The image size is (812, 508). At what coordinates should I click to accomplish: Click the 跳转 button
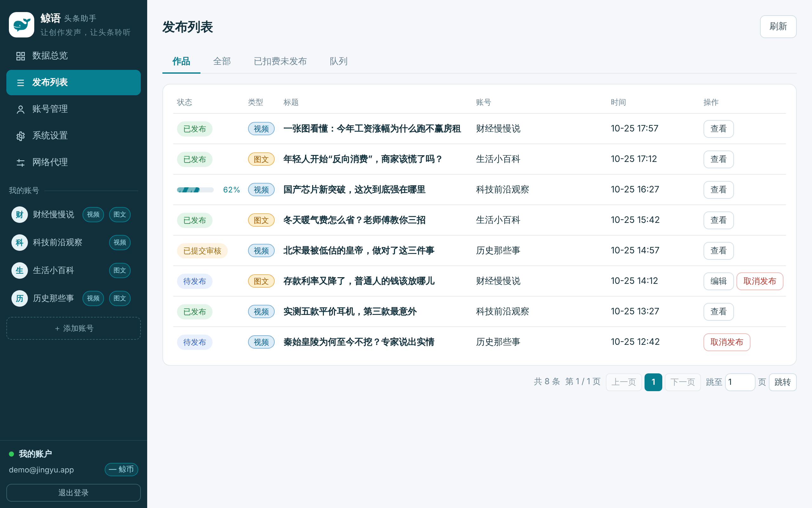click(x=783, y=382)
